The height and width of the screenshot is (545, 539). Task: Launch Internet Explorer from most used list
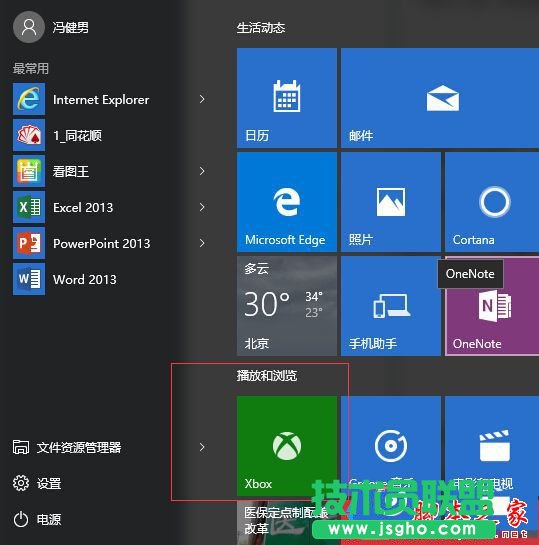(101, 99)
